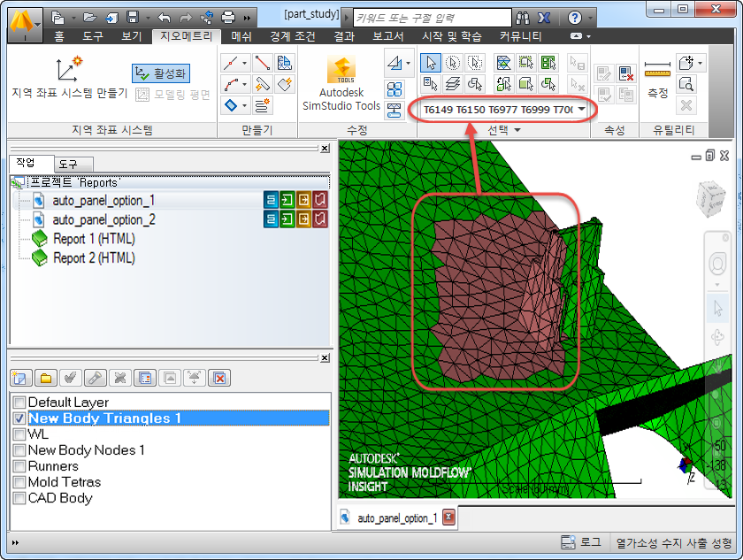Click the blue Help question mark icon
This screenshot has width=743, height=560.
tap(574, 18)
